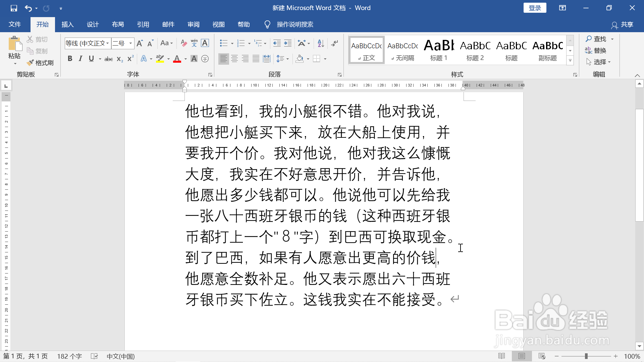
Task: Open the 审阅 ribbon tab
Action: (194, 24)
